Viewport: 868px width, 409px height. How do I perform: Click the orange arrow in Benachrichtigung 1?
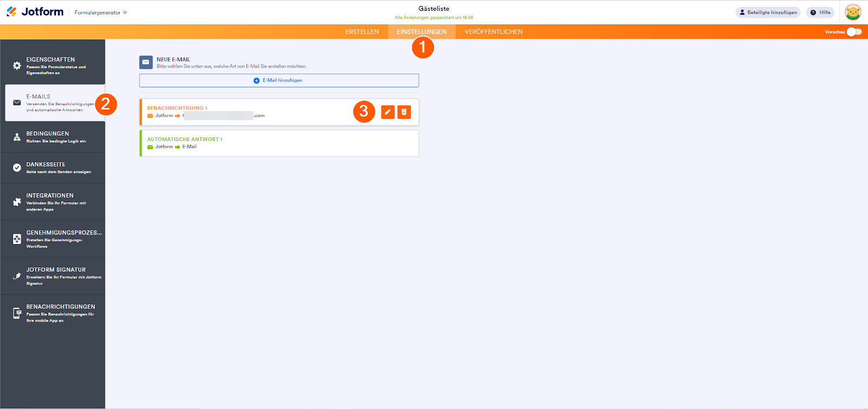click(x=177, y=116)
